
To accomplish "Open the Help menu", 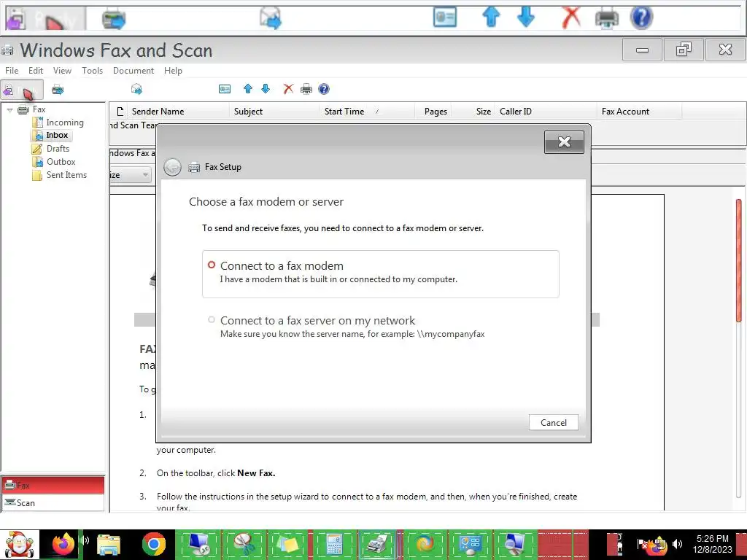I will [x=173, y=71].
